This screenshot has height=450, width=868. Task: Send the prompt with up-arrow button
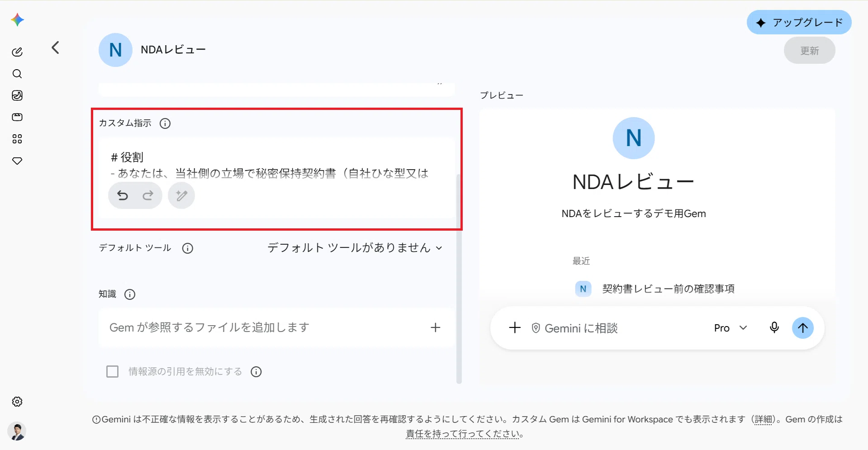coord(803,328)
